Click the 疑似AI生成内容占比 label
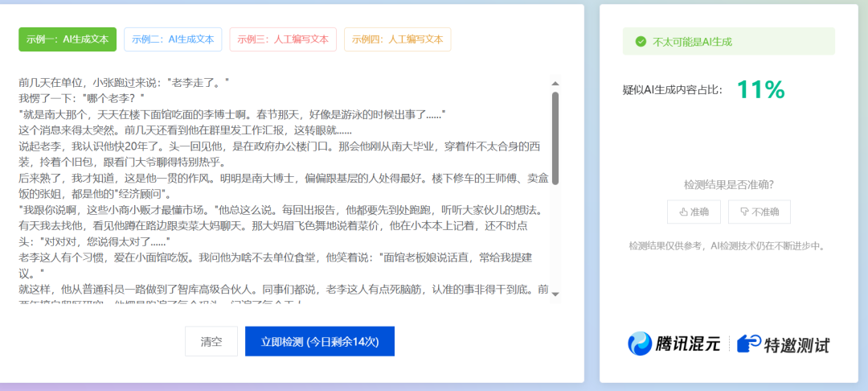The height and width of the screenshot is (391, 868). [x=672, y=90]
